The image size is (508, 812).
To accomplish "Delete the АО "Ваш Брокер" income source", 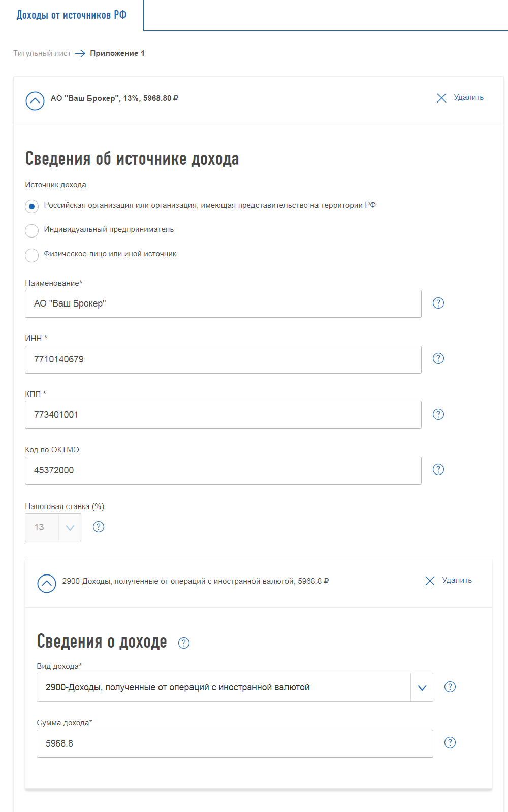I will tap(460, 98).
